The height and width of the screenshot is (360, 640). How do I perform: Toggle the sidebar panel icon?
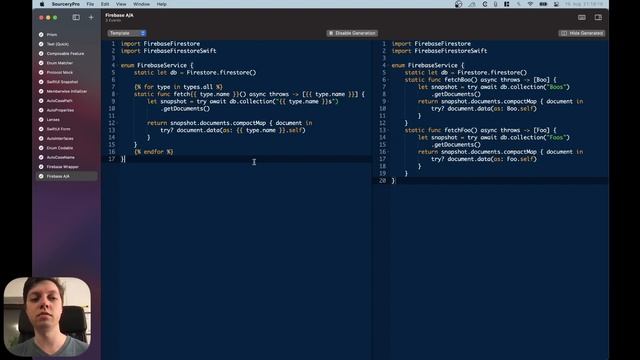point(76,18)
